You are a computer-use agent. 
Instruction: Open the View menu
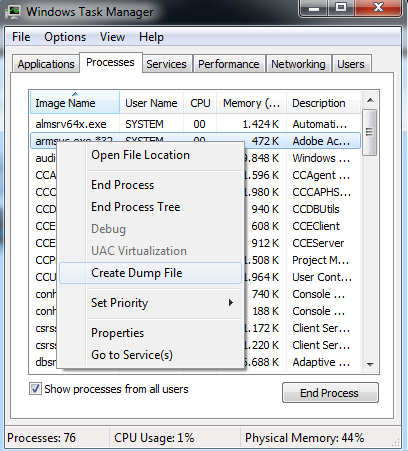point(112,37)
